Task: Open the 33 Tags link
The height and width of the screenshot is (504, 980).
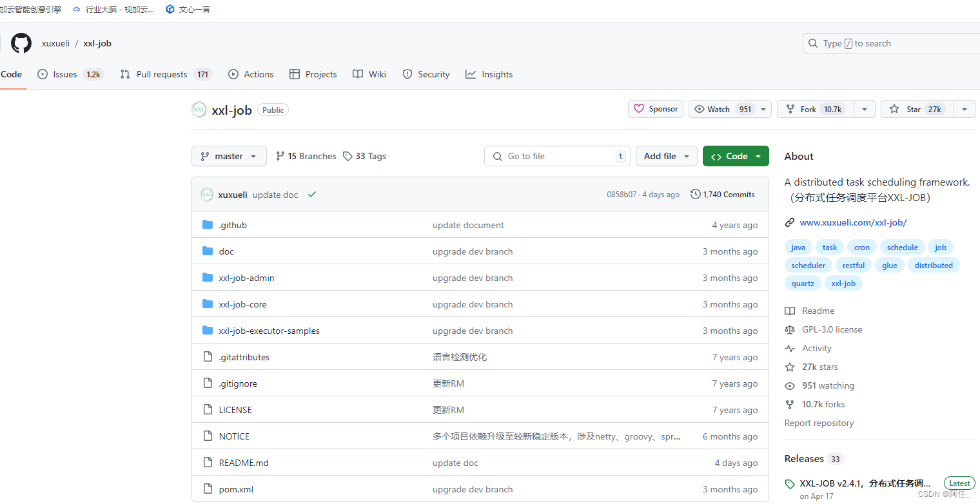Action: tap(365, 156)
